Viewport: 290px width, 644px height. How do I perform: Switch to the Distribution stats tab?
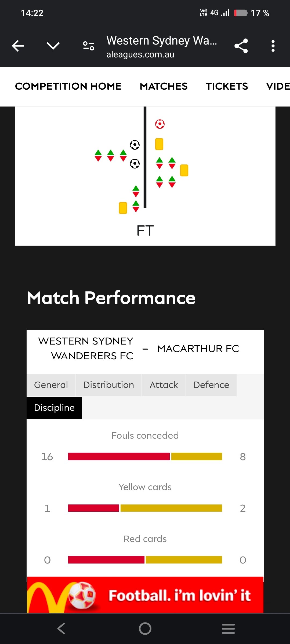(109, 385)
